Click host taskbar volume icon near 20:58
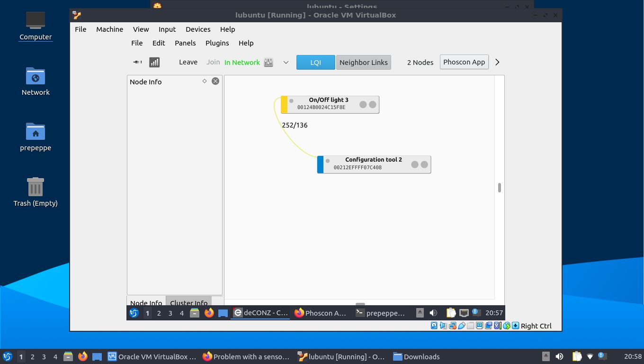 click(x=559, y=356)
